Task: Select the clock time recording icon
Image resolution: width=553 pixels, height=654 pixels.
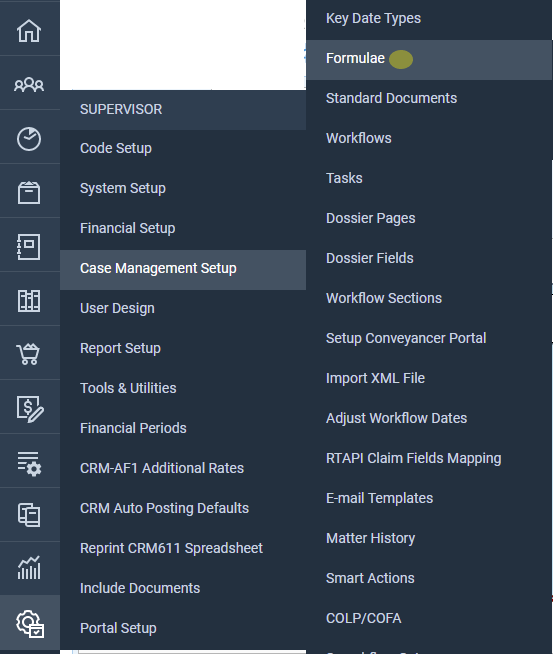Action: (29, 139)
